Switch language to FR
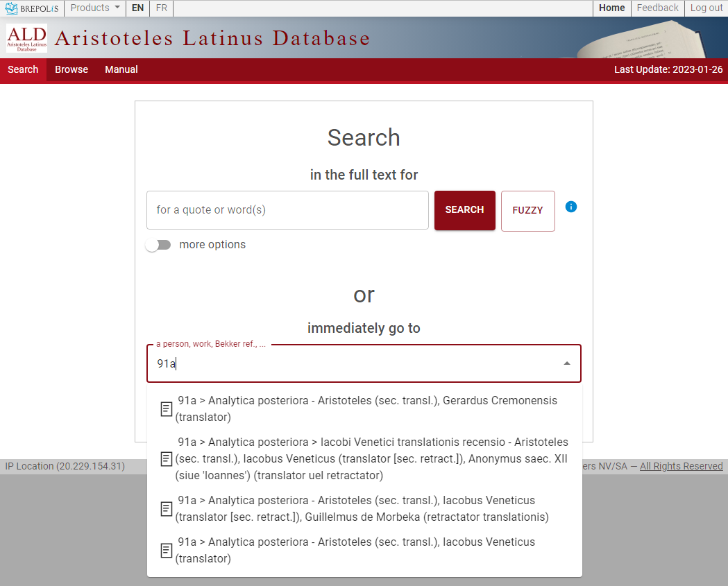This screenshot has height=586, width=728. coord(161,8)
